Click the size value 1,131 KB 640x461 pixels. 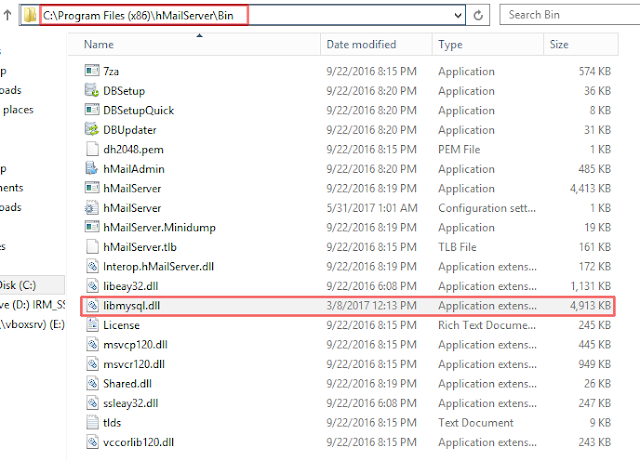pyautogui.click(x=591, y=286)
